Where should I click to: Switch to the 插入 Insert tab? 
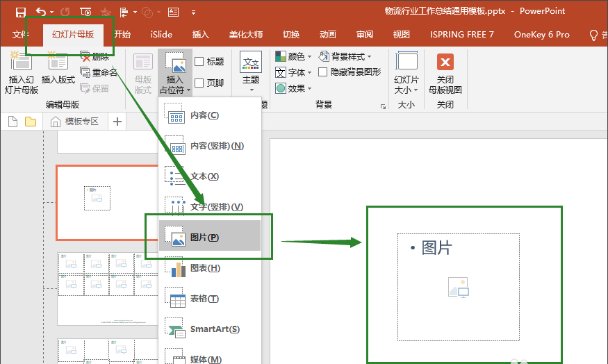point(200,34)
